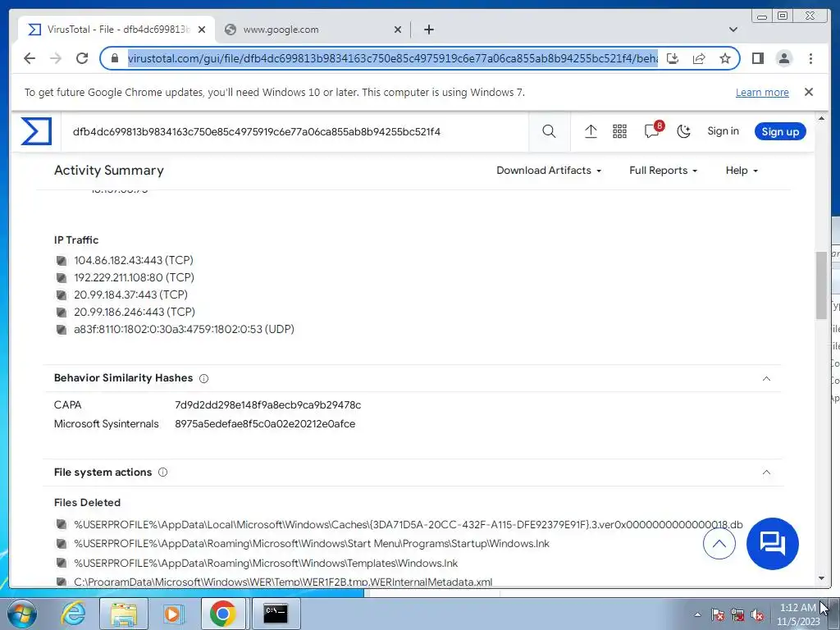This screenshot has height=630, width=840.
Task: Click the VirusTotal logo icon
Action: click(36, 131)
